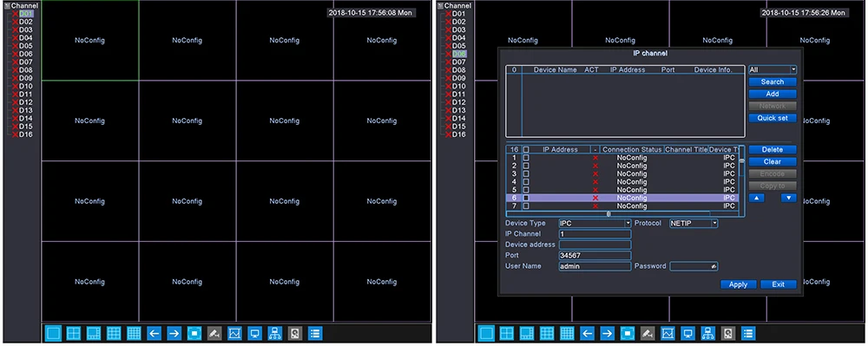Viewport: 868px width, 346px height.
Task: Open network topology icon in the IP channel window
Action: (707, 333)
